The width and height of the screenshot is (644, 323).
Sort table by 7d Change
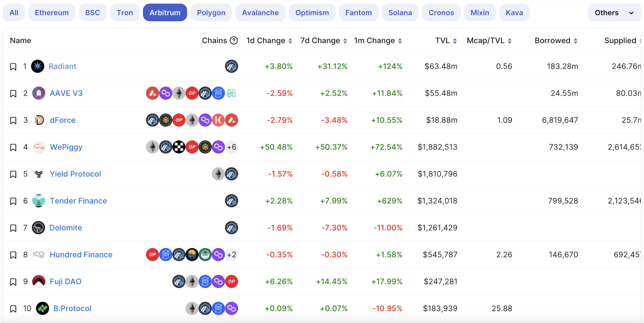pos(324,40)
